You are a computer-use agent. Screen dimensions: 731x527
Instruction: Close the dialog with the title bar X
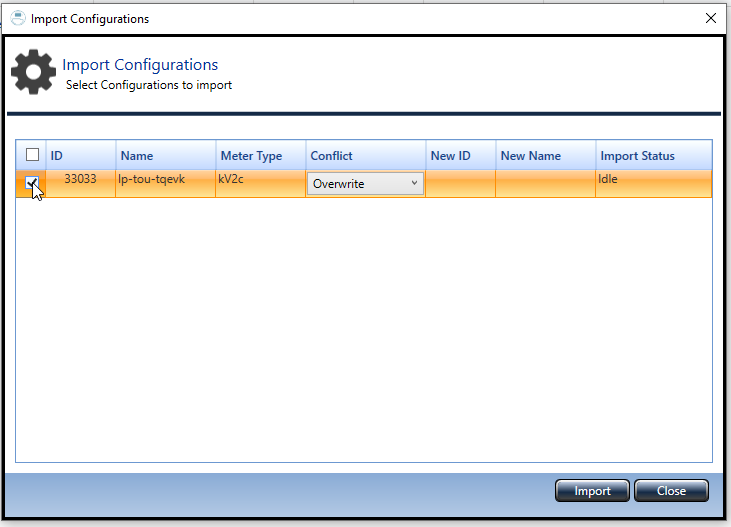(x=711, y=18)
